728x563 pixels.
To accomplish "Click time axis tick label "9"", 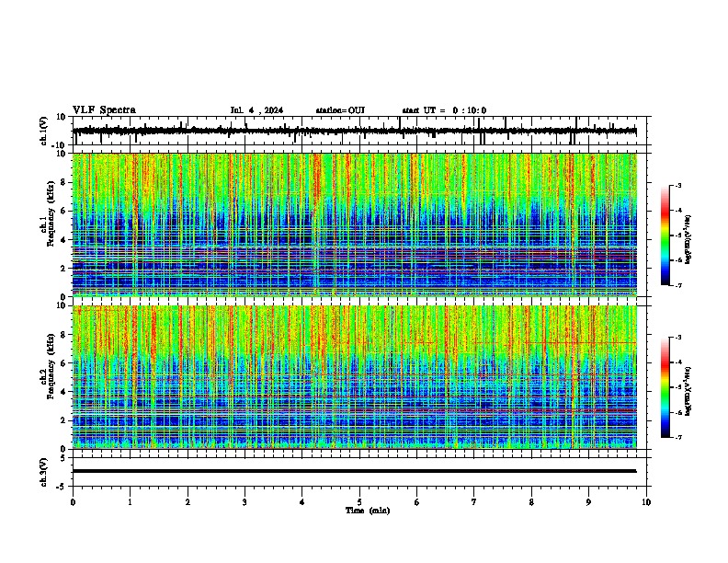I will tap(588, 502).
